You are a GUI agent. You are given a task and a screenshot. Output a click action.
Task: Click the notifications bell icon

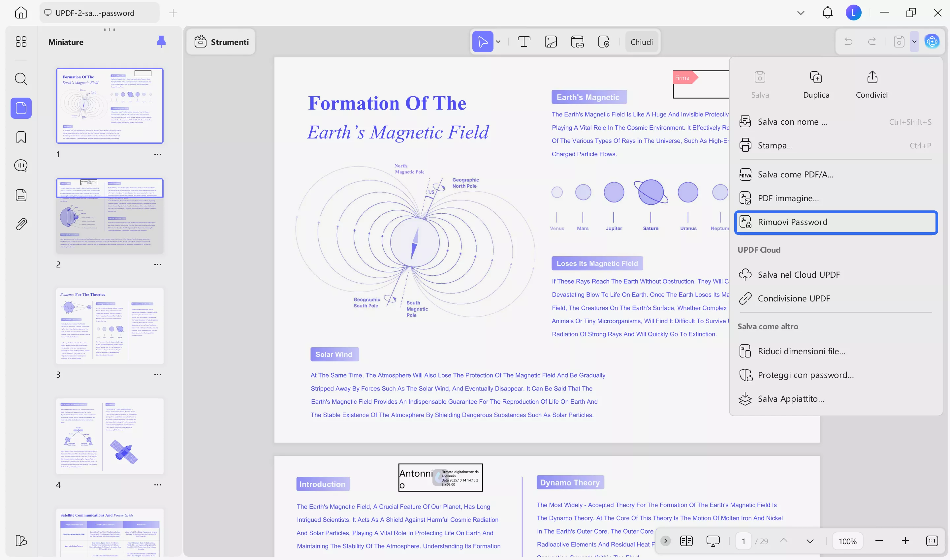click(x=827, y=13)
